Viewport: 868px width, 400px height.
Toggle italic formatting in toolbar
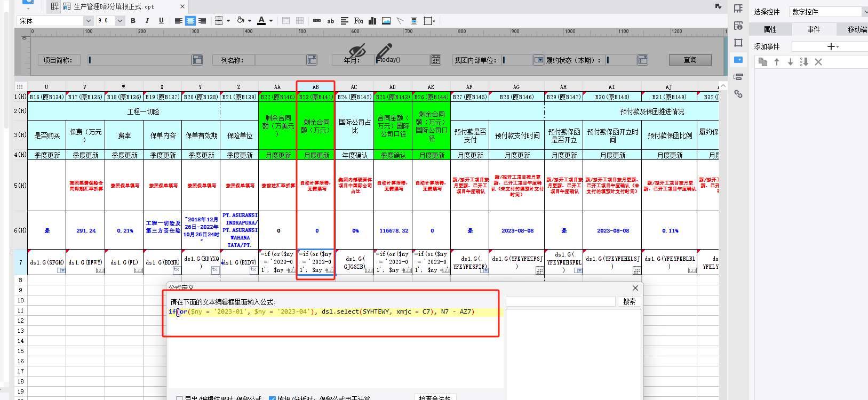click(147, 21)
